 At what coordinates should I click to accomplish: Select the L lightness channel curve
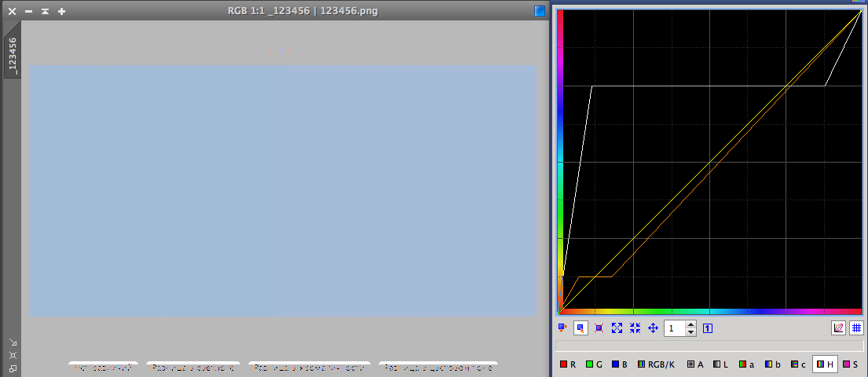[x=721, y=364]
